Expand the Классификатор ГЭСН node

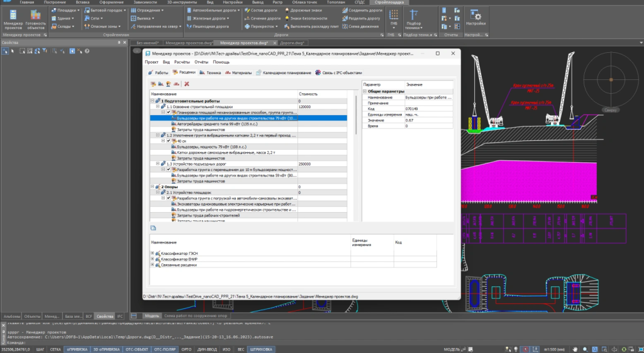click(152, 253)
